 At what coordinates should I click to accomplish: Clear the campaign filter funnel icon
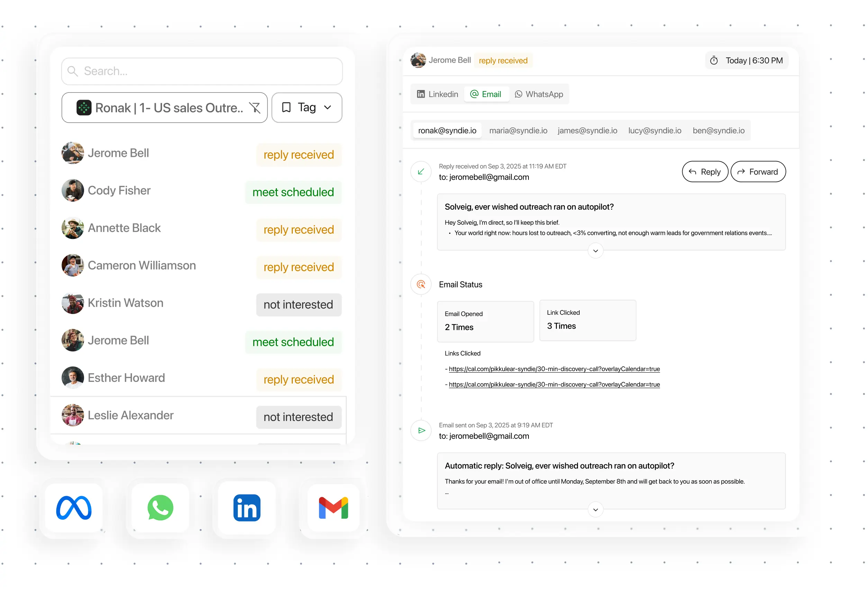[255, 108]
